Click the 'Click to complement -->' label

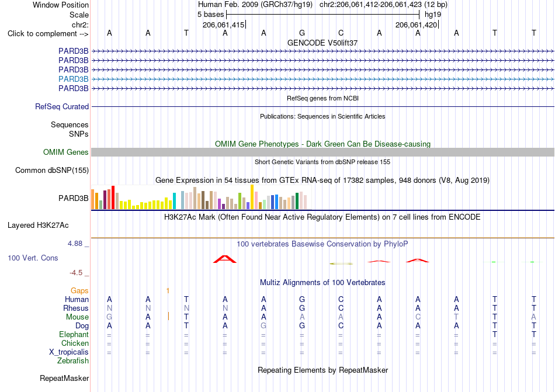click(48, 34)
